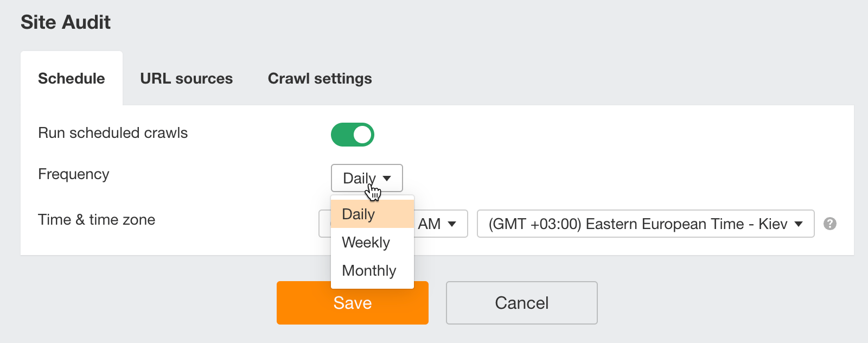Click the AM dropdown arrow

(454, 224)
